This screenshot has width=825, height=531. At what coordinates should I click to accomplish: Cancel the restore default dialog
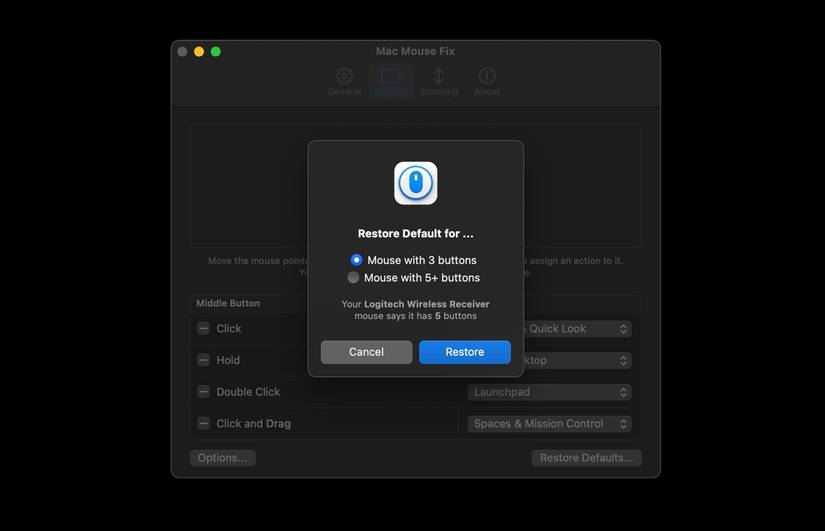(366, 352)
